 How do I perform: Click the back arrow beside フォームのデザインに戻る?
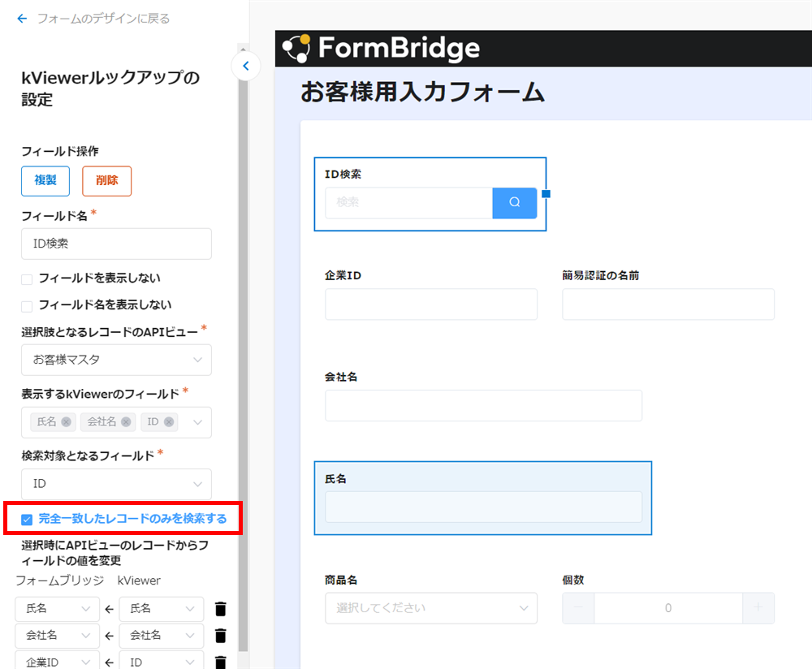coord(22,19)
